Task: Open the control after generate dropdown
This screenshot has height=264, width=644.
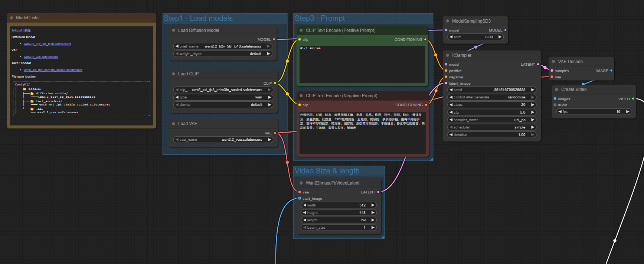Action: [x=492, y=97]
